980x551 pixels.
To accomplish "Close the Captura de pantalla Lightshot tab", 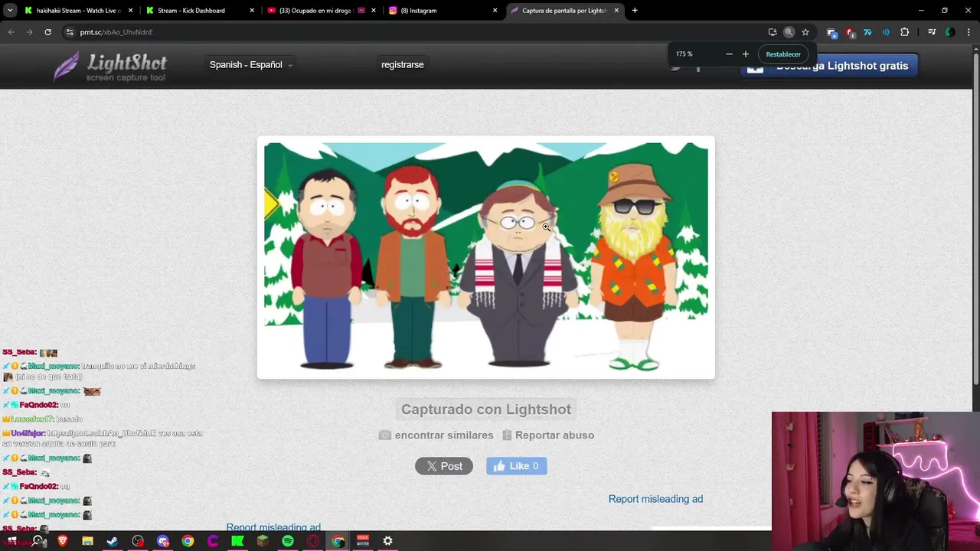I will (x=616, y=11).
